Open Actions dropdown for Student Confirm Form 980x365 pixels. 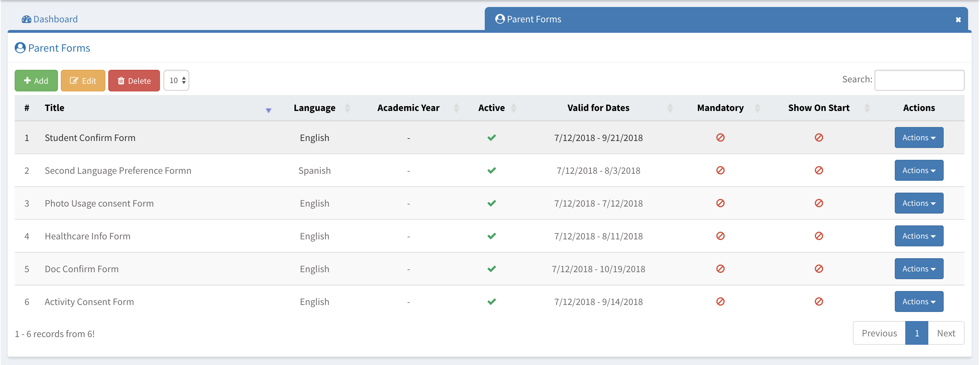[919, 137]
